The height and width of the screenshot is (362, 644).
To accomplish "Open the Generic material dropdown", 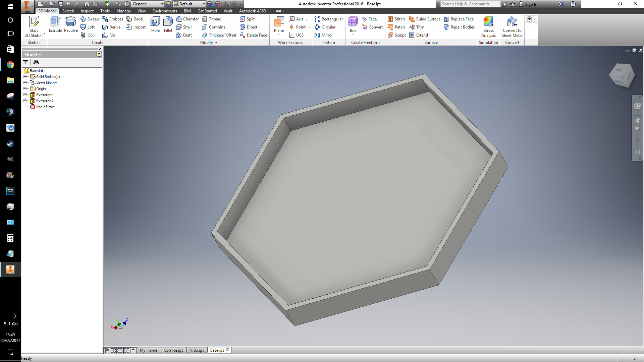I will pyautogui.click(x=162, y=4).
